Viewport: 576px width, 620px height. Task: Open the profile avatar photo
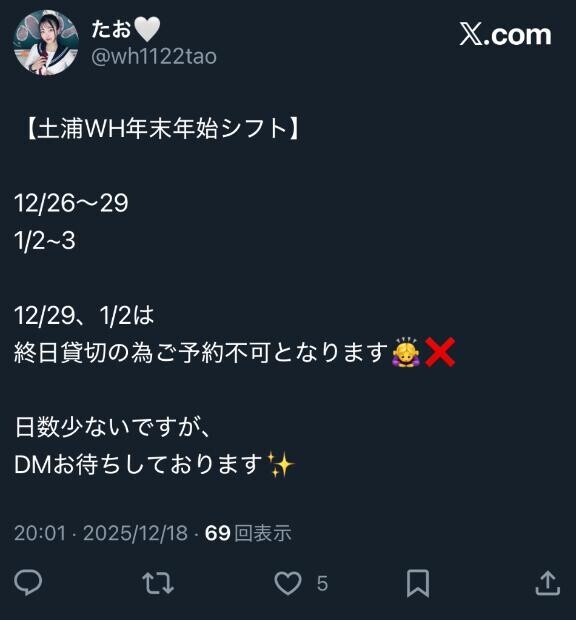(45, 42)
